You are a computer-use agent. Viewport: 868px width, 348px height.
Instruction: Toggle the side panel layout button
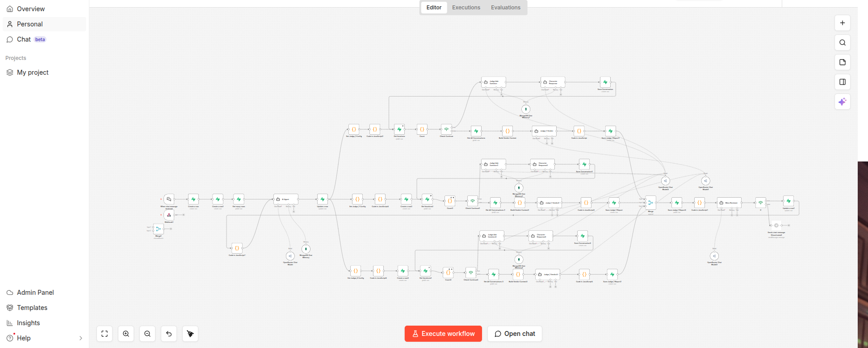tap(843, 82)
